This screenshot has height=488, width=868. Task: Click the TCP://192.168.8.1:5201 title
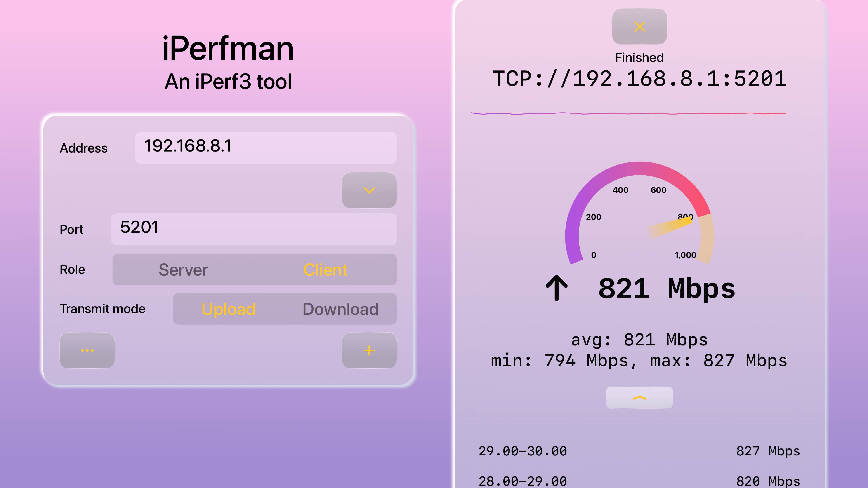coord(639,79)
